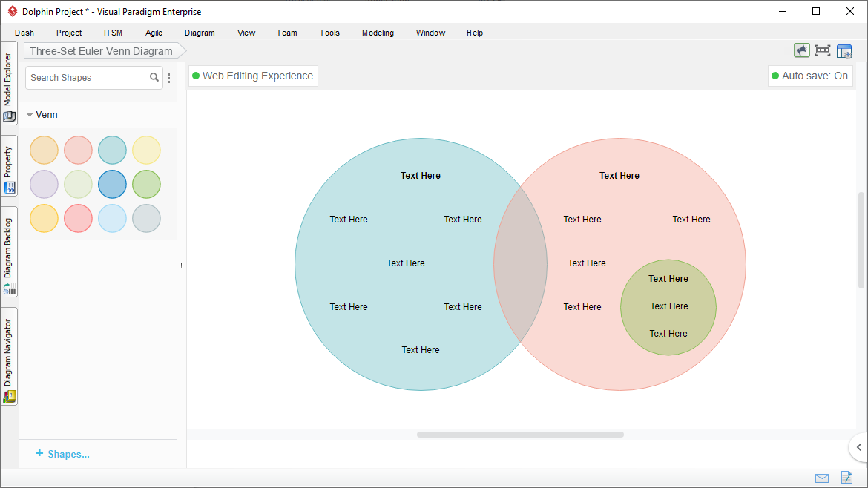Select the pink circle's bold Text Here title
The image size is (868, 488).
tap(619, 175)
